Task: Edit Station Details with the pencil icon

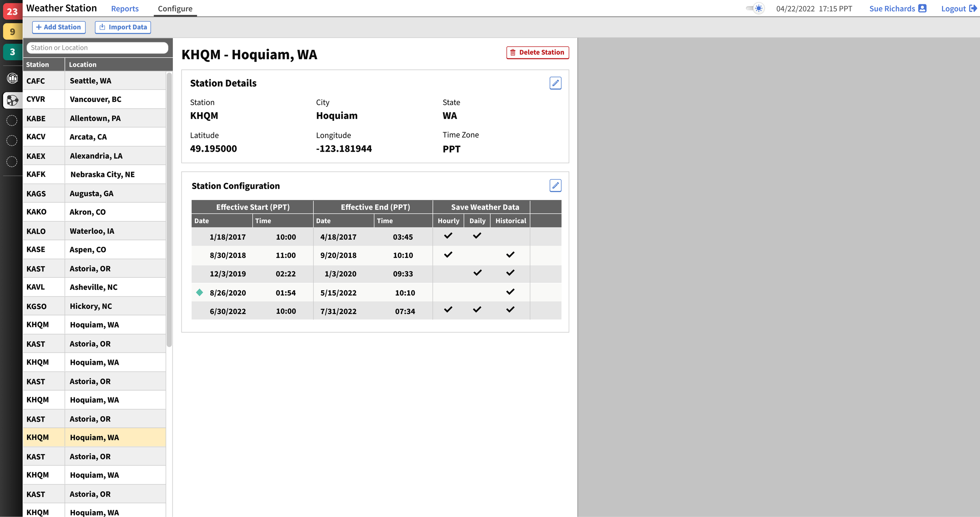Action: pos(555,83)
